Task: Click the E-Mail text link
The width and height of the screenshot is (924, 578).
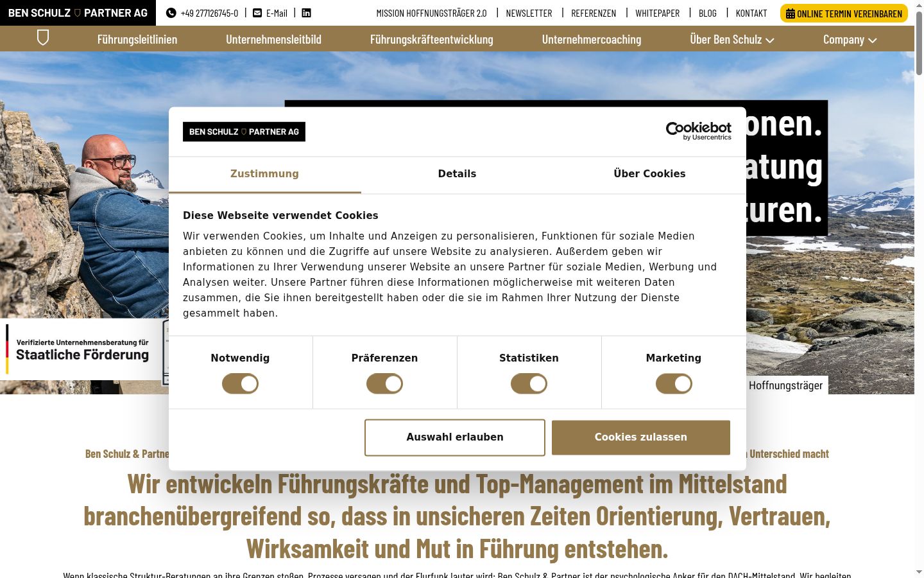Action: click(277, 13)
